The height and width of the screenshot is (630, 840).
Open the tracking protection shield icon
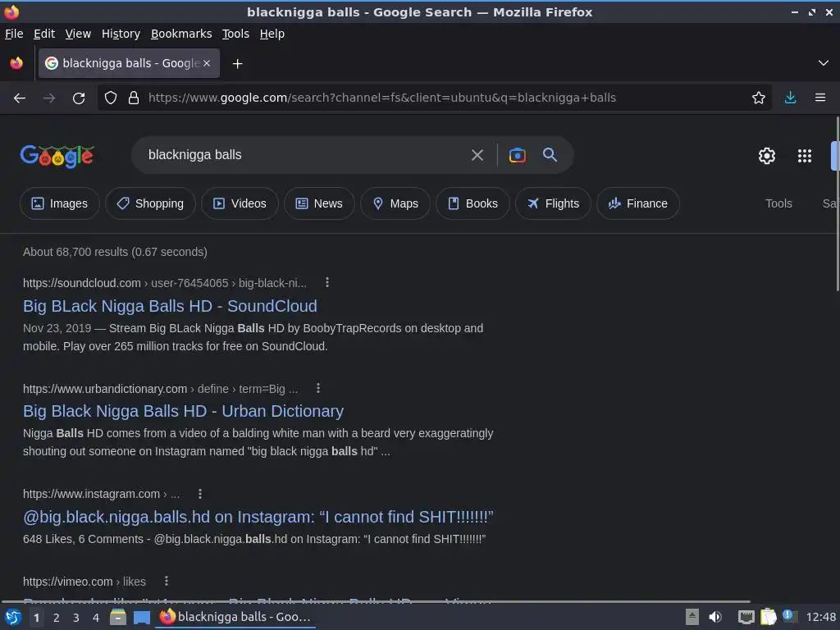(x=111, y=98)
